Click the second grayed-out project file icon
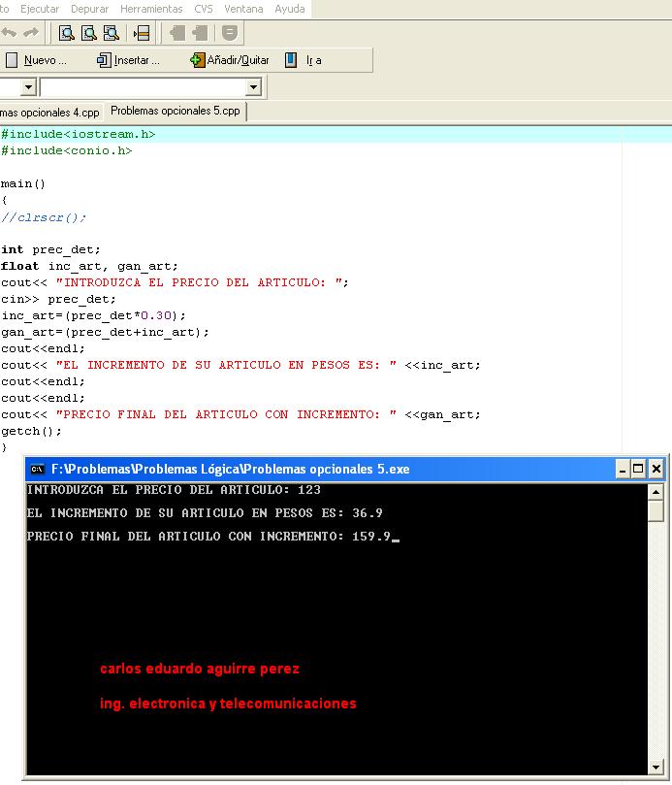The height and width of the screenshot is (785, 672). coord(200,34)
